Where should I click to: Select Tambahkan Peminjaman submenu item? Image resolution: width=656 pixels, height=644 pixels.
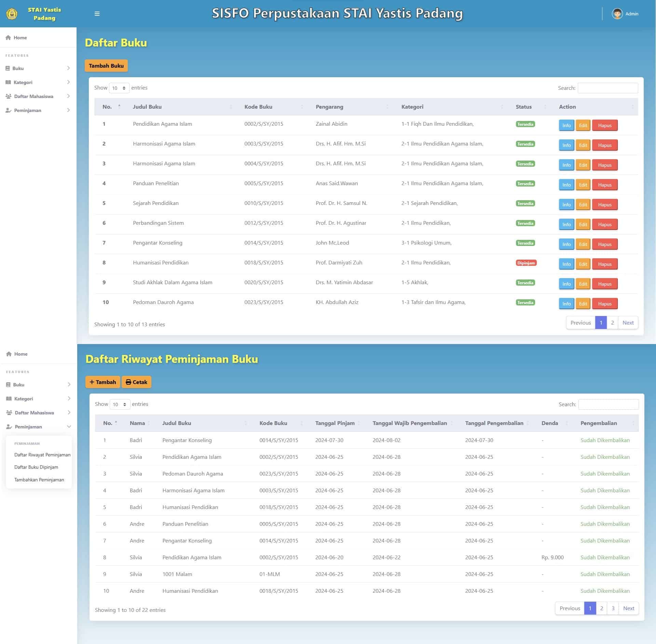pyautogui.click(x=39, y=480)
